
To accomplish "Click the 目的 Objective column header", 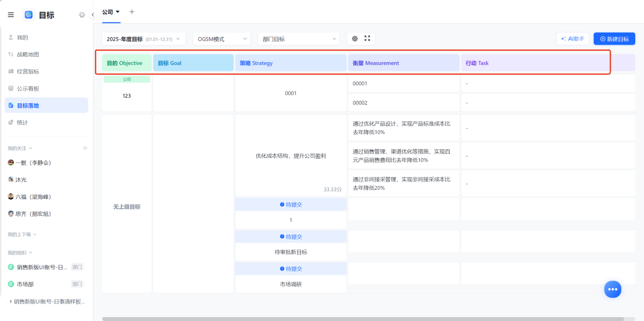I will (x=127, y=63).
